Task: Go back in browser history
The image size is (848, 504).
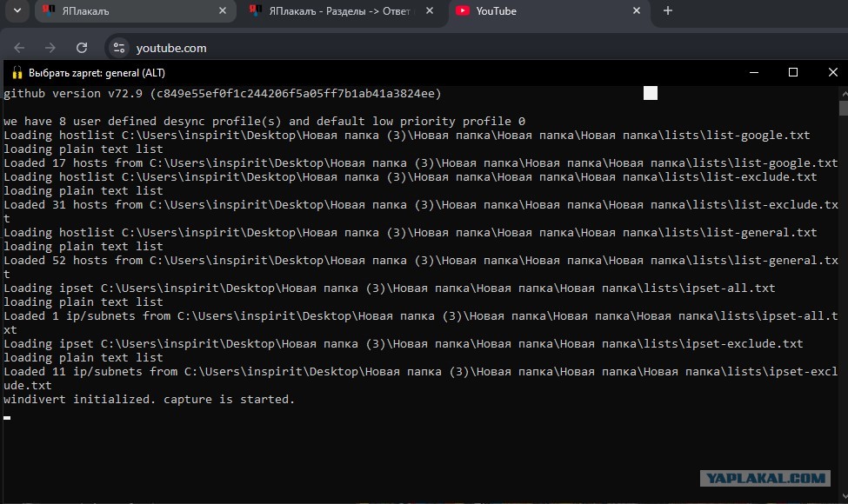Action: coord(19,48)
